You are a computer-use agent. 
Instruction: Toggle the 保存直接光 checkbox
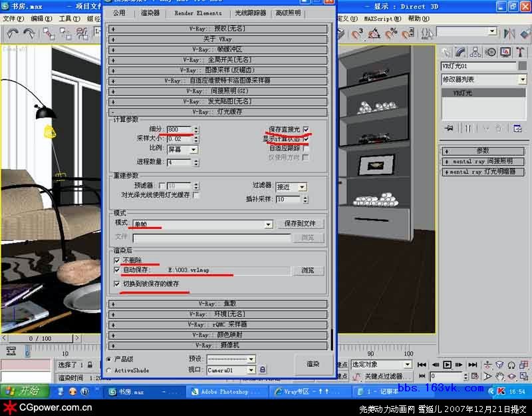pyautogui.click(x=306, y=129)
